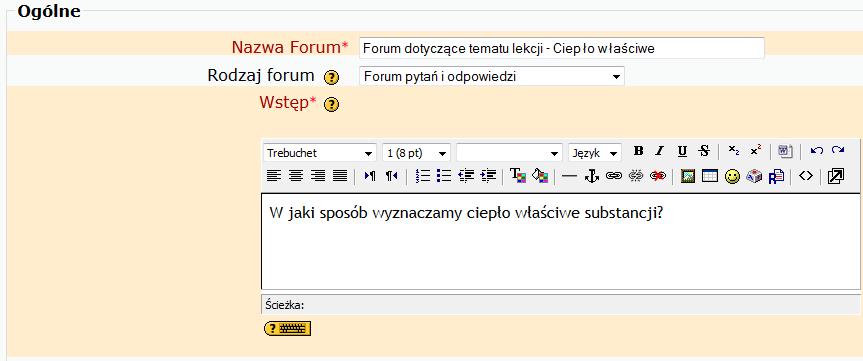Apply strikethrough formatting
The width and height of the screenshot is (863, 361).
[704, 151]
